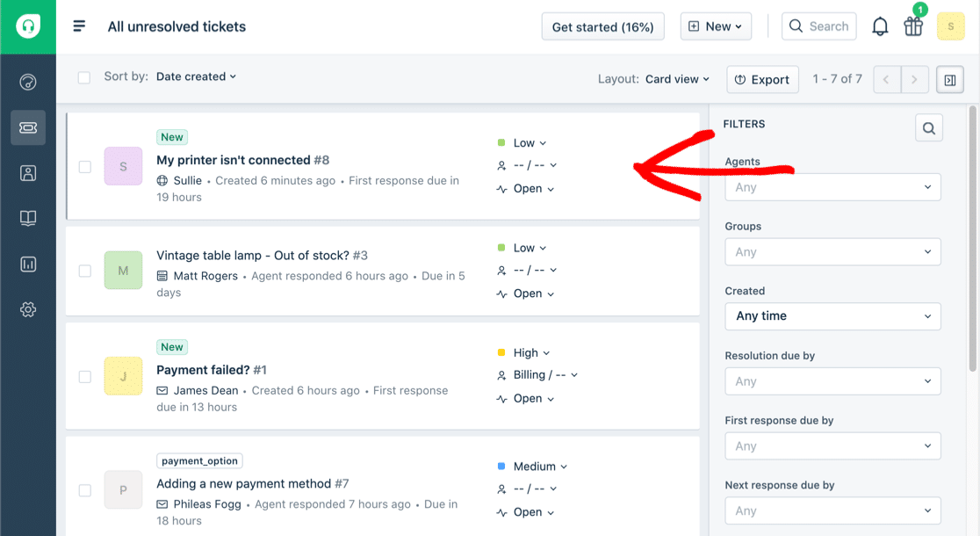Open the Admin gear icon in sidebar
Viewport: 980px width, 536px height.
coord(28,309)
